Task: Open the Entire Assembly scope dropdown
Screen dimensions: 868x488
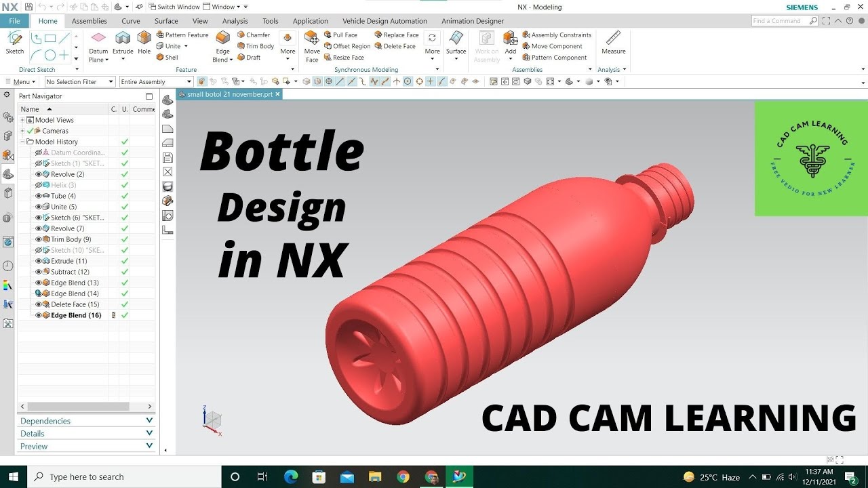Action: point(156,82)
